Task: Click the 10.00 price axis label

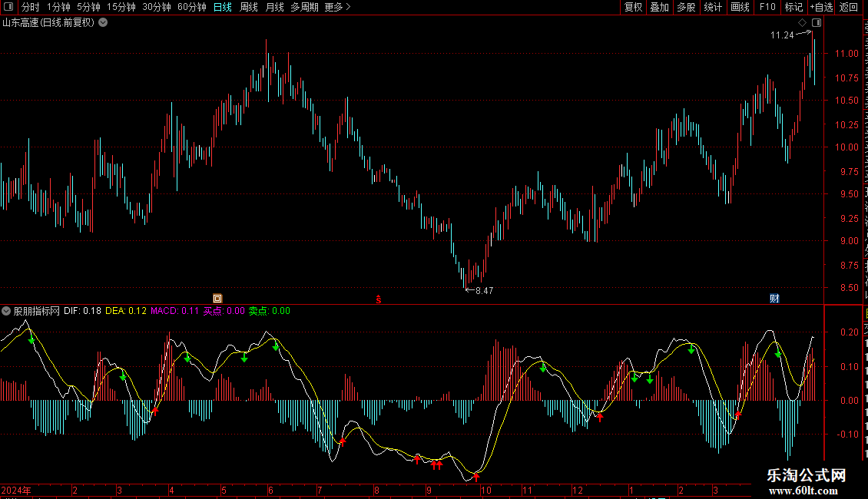Action: (847, 147)
